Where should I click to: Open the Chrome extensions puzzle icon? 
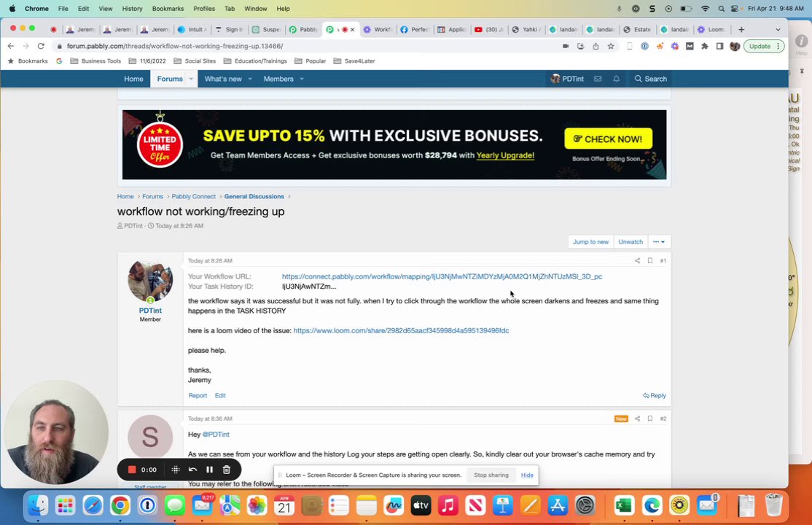[705, 46]
